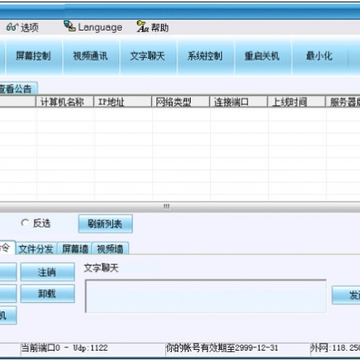Image resolution: width=360 pixels, height=360 pixels.
Task: Click the 你的帐号有效期至2999-12-31 status text
Action: (x=222, y=348)
